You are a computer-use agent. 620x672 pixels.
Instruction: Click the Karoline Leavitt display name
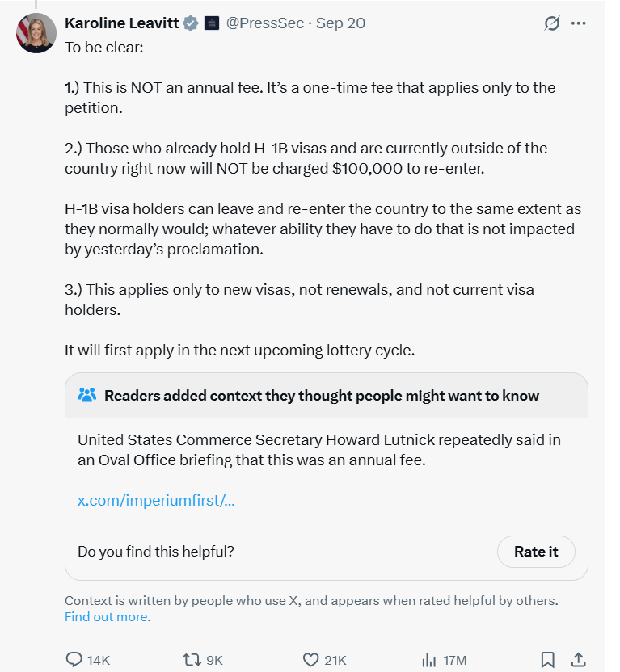coord(121,23)
